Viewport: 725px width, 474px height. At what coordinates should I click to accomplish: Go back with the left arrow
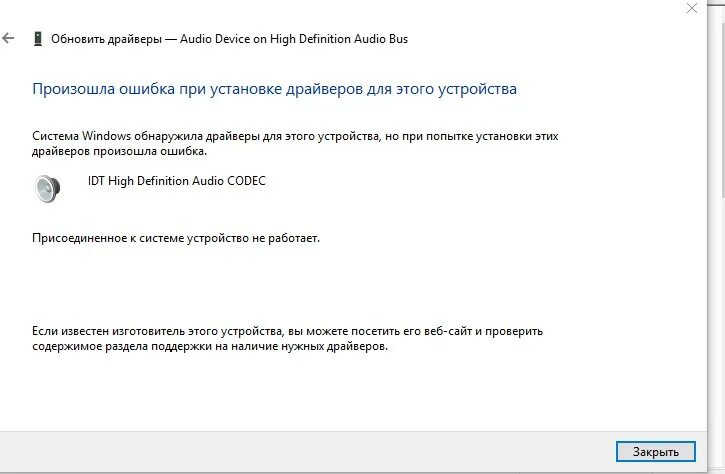[x=8, y=38]
